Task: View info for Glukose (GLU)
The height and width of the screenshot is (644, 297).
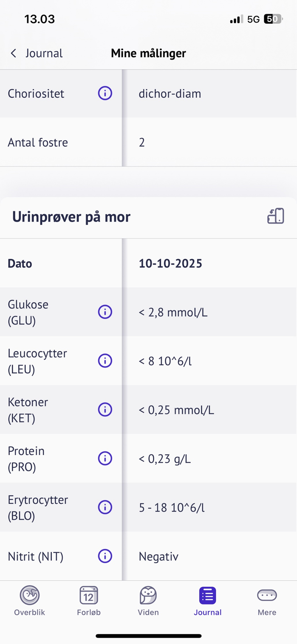Action: coord(105,312)
